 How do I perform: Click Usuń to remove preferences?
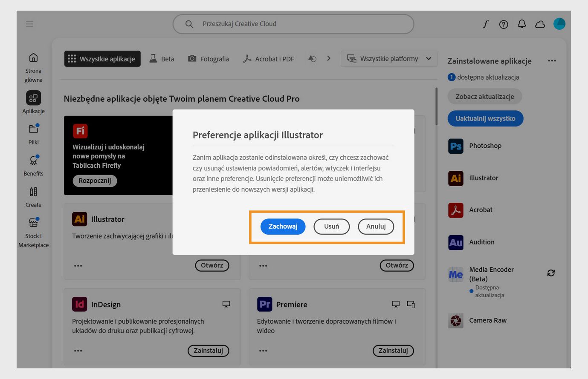coord(332,227)
